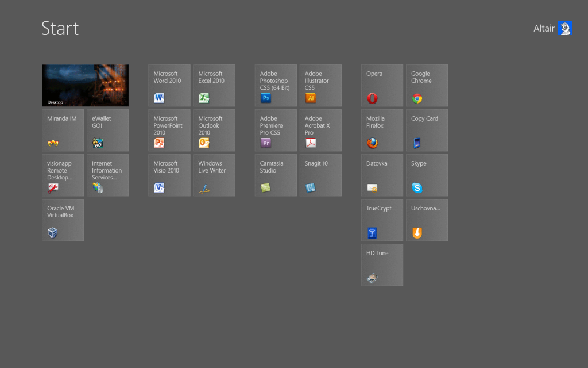Open Adobe Photoshop CS5 (64 Bit) tile
The height and width of the screenshot is (368, 588).
276,85
